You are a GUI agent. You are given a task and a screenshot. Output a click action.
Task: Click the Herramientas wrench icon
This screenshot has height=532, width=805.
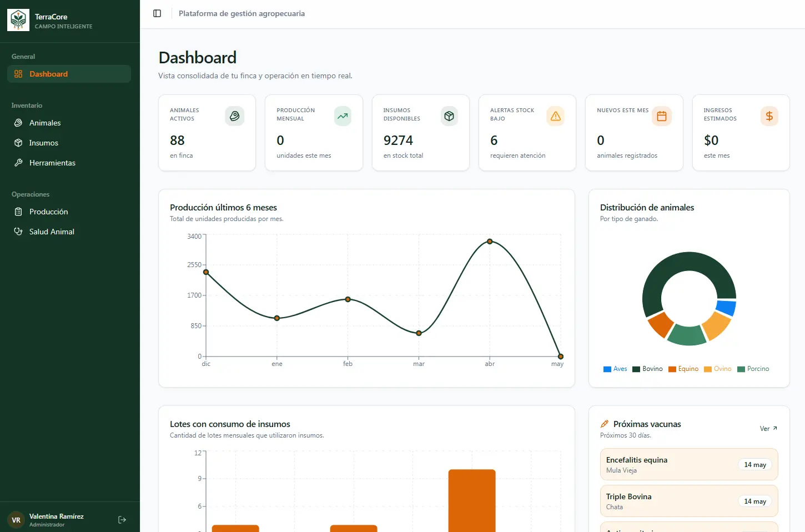[18, 163]
